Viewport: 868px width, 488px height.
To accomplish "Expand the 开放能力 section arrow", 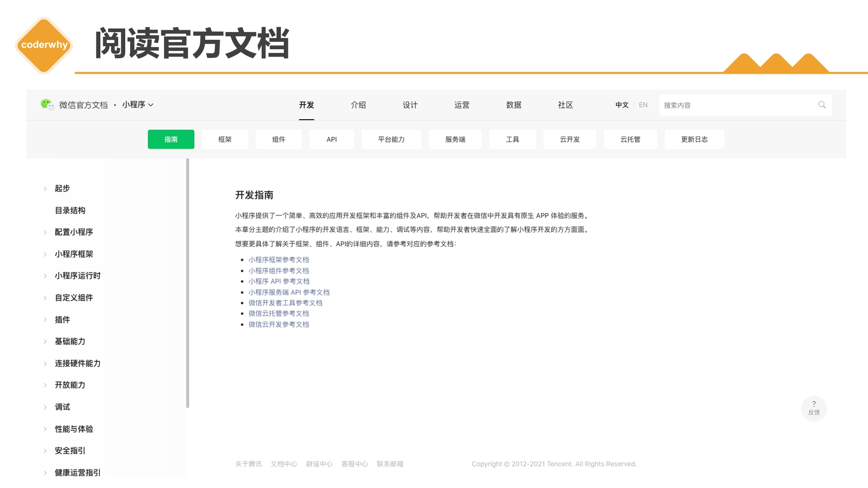I will pos(45,385).
